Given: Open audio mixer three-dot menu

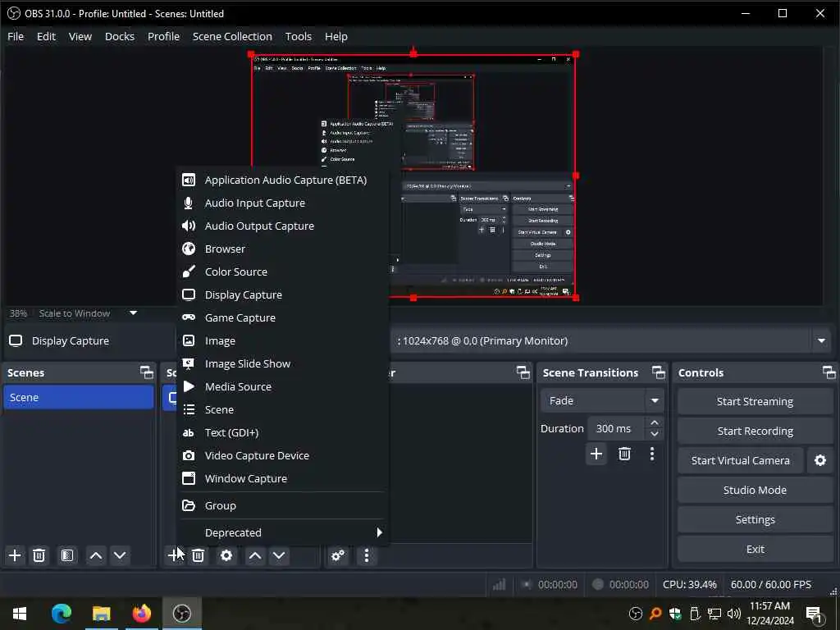Looking at the screenshot, I should (x=367, y=555).
